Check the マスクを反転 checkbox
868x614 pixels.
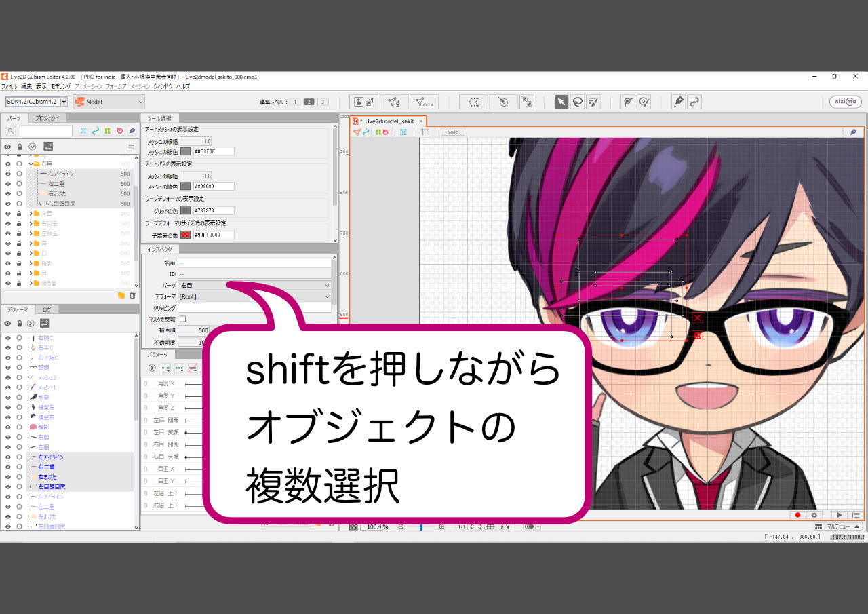tap(182, 319)
